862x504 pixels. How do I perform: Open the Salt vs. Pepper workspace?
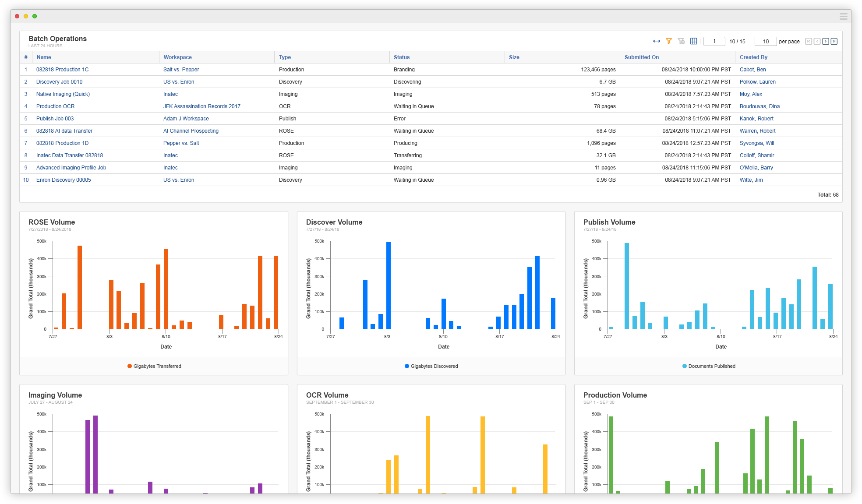[x=181, y=70]
